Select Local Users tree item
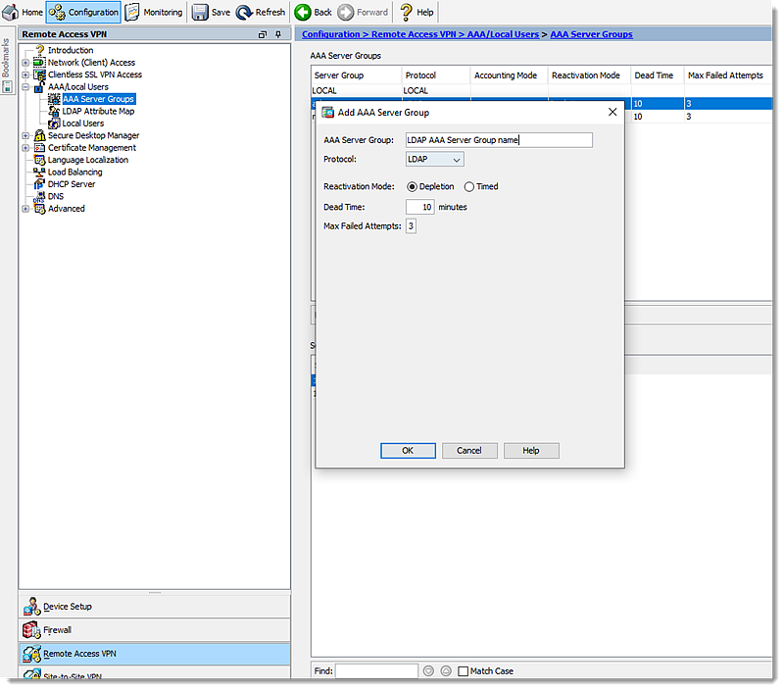Viewport: 784px width, 690px height. coord(83,123)
